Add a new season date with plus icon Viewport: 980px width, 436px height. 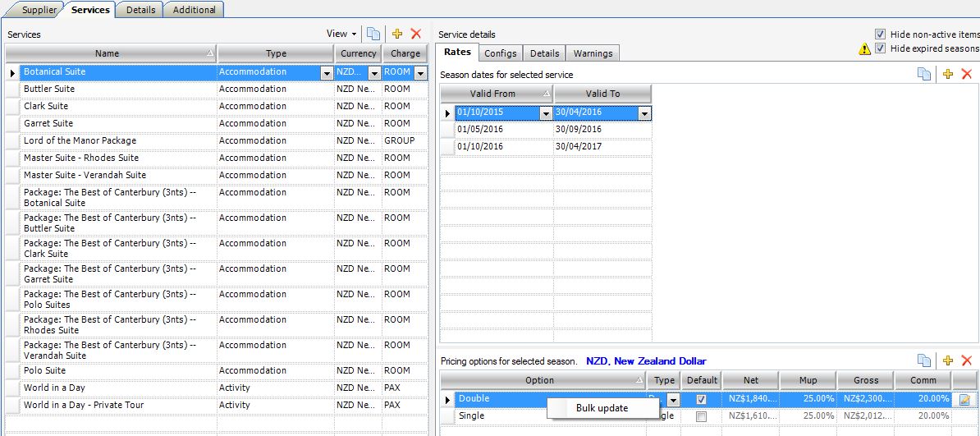click(948, 74)
